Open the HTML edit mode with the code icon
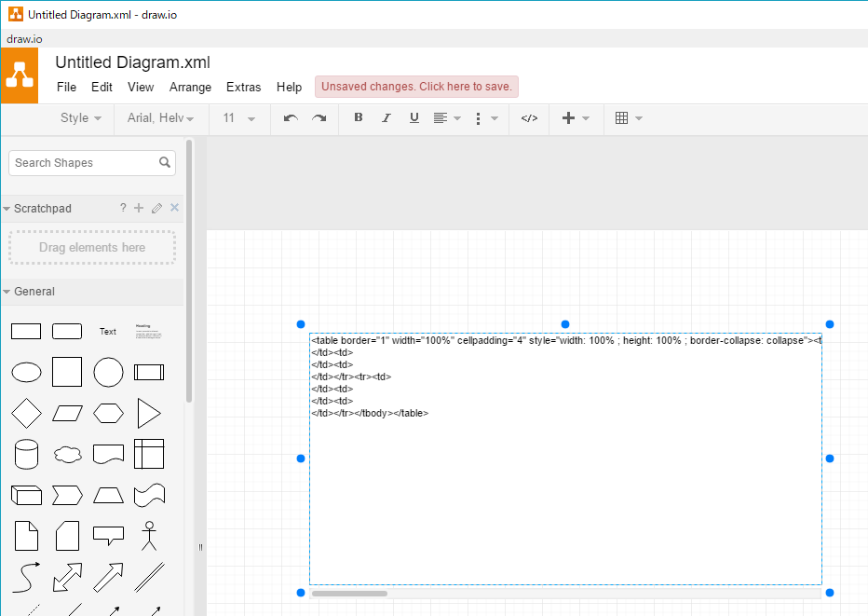The width and height of the screenshot is (868, 616). [x=529, y=118]
